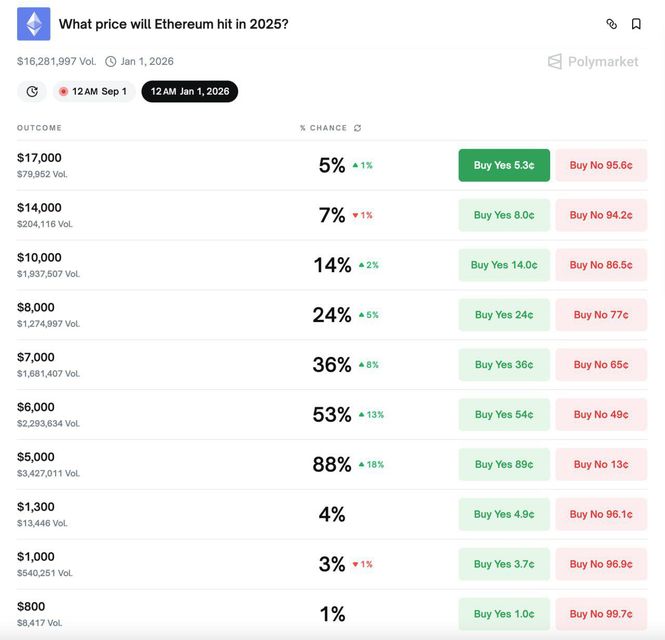Click the market title heading

pos(174,24)
